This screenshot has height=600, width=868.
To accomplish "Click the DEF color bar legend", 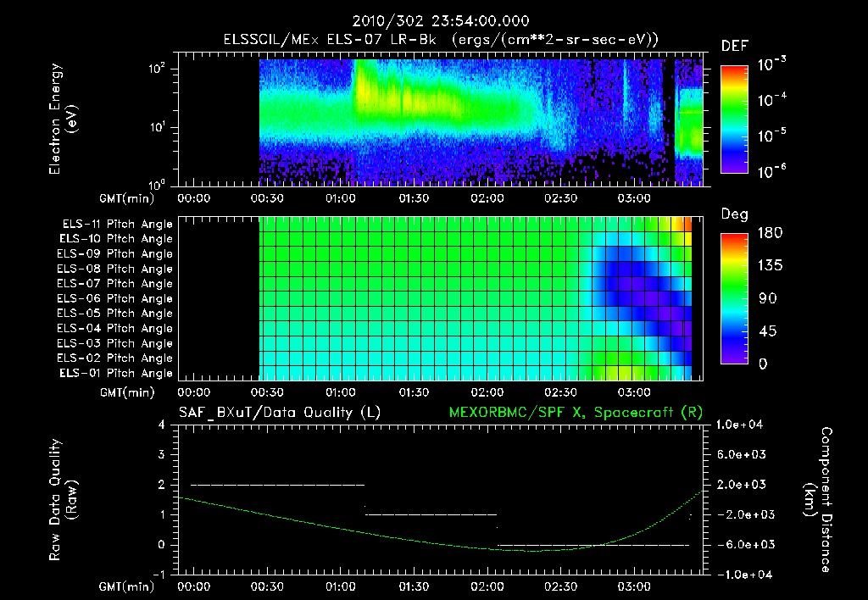I will coord(734,119).
